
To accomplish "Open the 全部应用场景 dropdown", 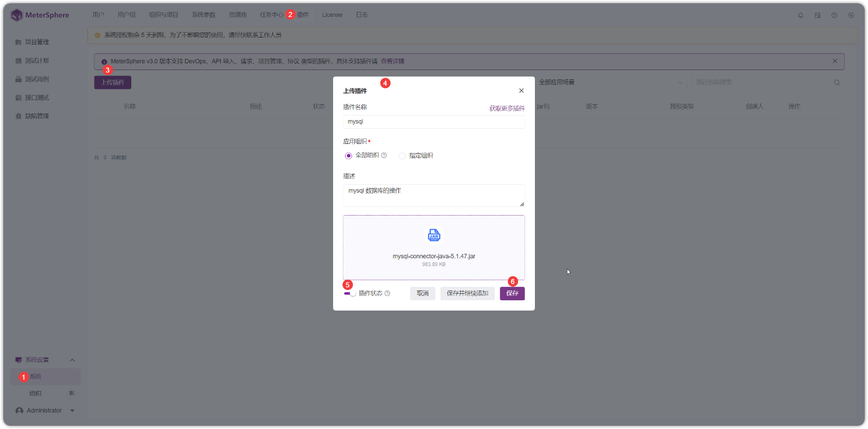I will click(x=611, y=83).
